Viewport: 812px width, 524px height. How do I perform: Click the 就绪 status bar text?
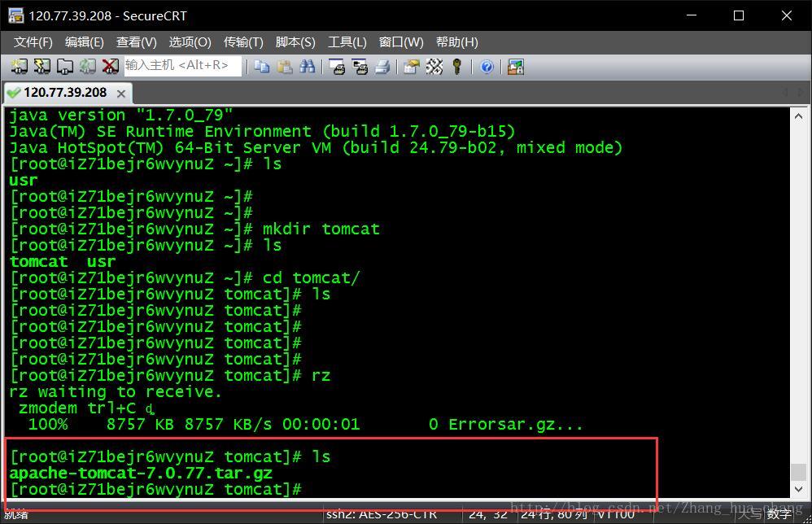16,515
